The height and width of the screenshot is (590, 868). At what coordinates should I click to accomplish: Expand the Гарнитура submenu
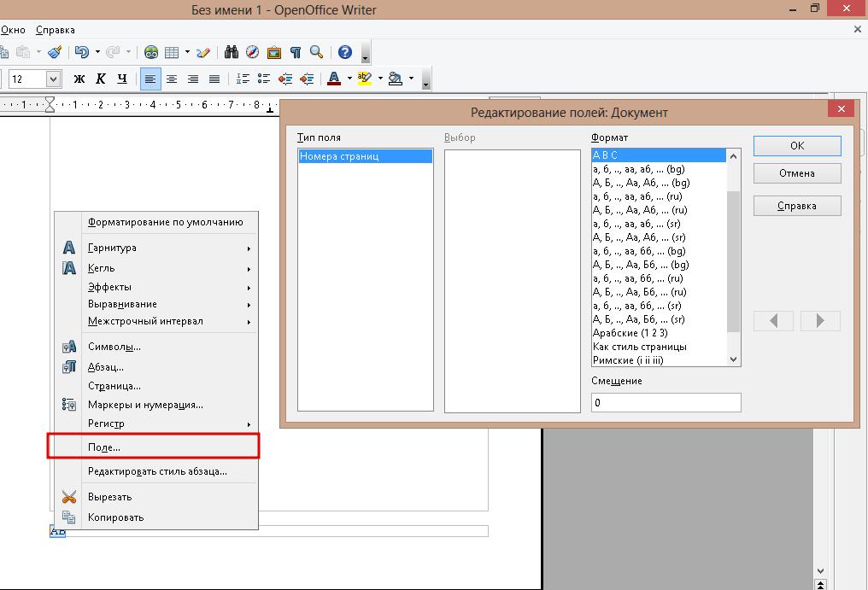[x=165, y=248]
